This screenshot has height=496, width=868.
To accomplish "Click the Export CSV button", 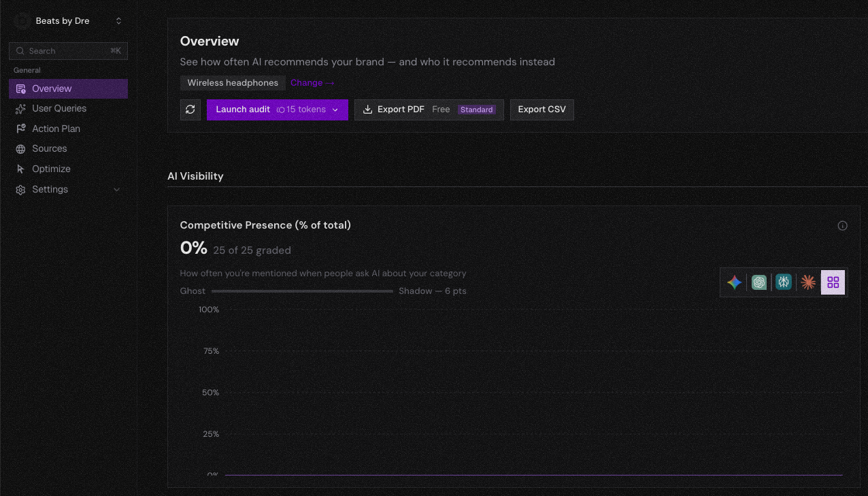I will (x=541, y=110).
